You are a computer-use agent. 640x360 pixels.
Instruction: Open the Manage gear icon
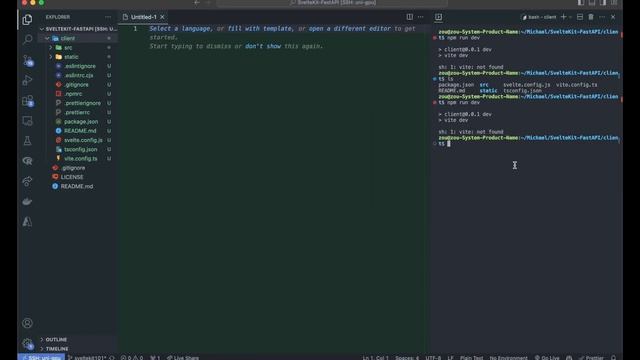tap(27, 344)
